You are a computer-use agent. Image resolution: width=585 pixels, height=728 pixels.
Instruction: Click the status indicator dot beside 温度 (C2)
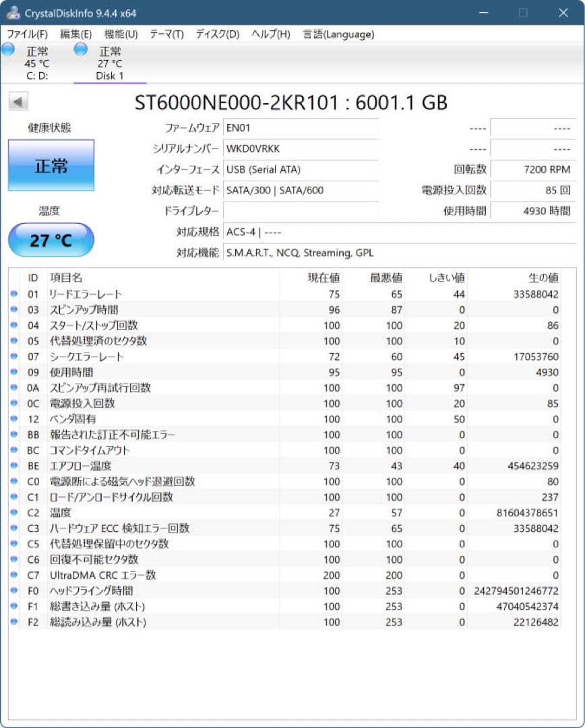15,513
